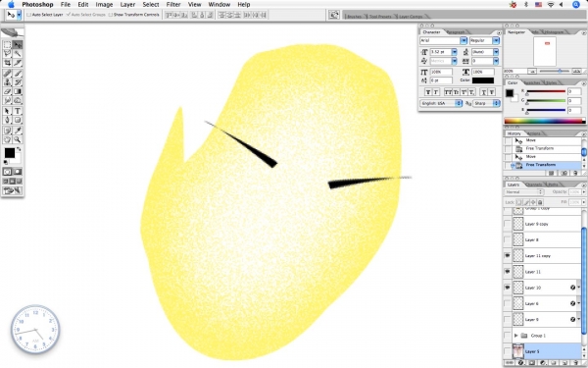This screenshot has height=368, width=588.
Task: Open the Layer menu
Action: (127, 5)
